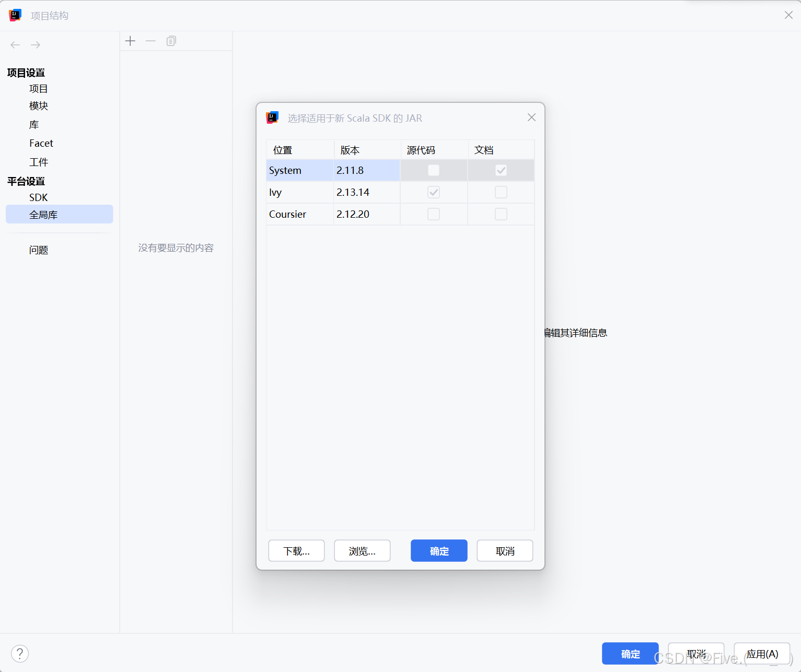Viewport: 801px width, 672px height.
Task: Open help with the question mark icon
Action: 20,653
